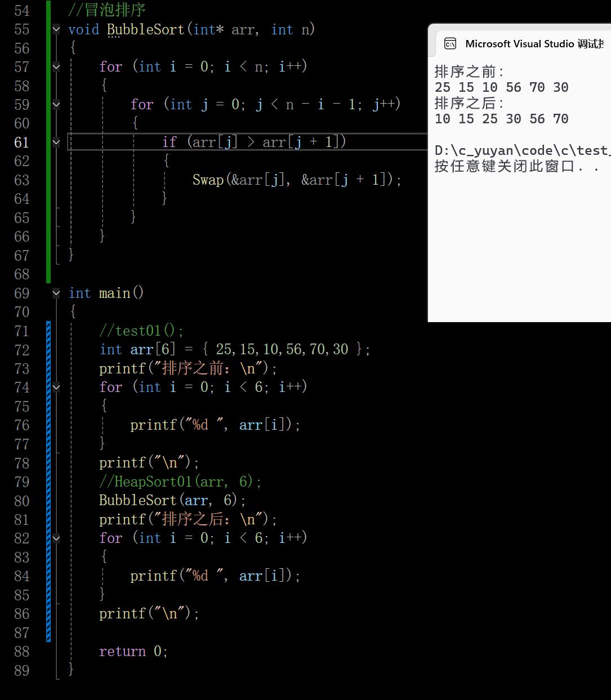Collapse the main function body
The height and width of the screenshot is (700, 611).
(55, 292)
